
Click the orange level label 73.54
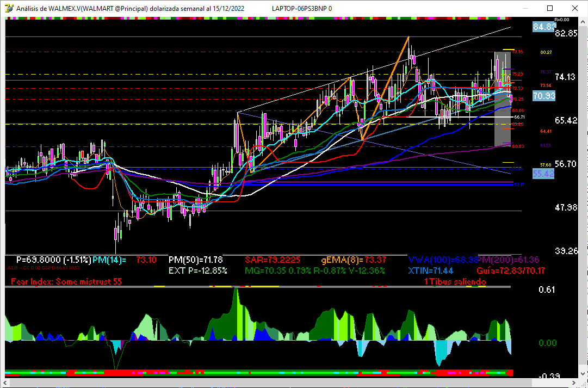point(546,85)
